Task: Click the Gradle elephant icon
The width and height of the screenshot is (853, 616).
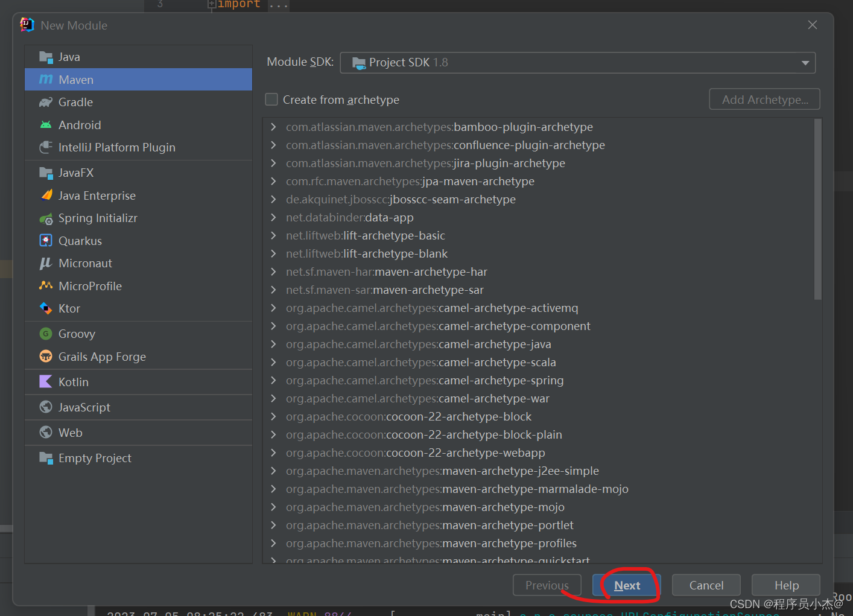Action: pos(46,102)
